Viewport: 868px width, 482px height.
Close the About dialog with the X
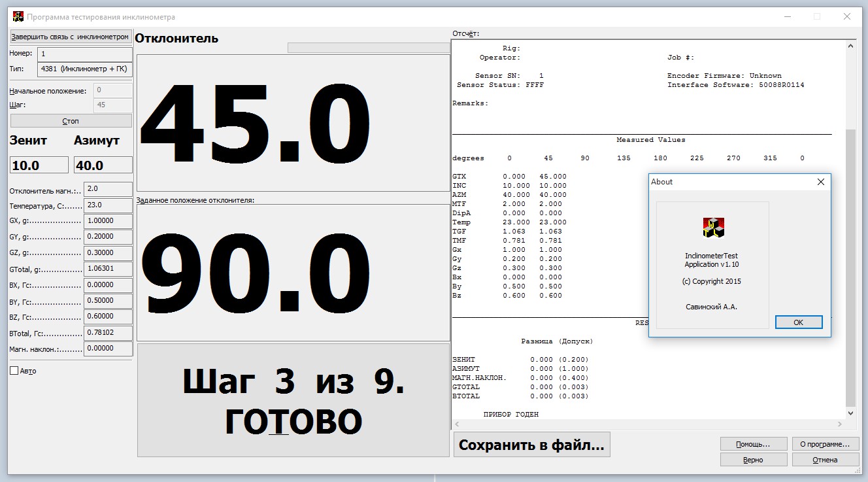click(821, 182)
